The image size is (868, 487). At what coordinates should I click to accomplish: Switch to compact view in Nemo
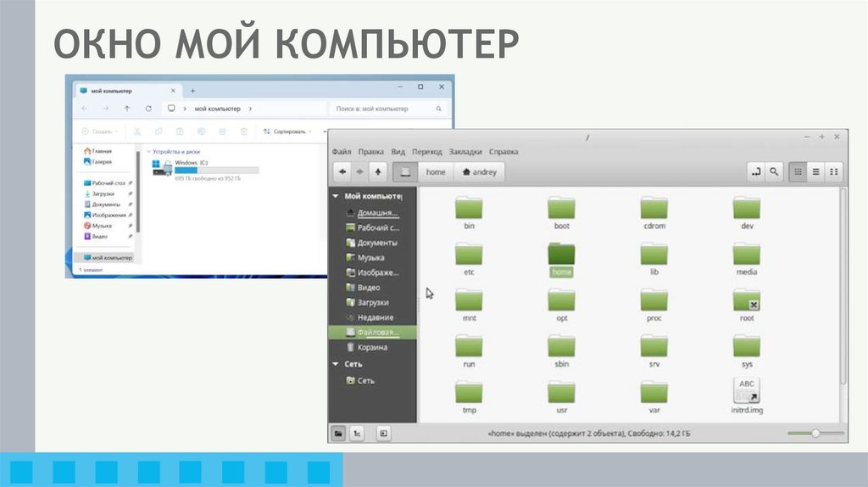click(x=834, y=171)
